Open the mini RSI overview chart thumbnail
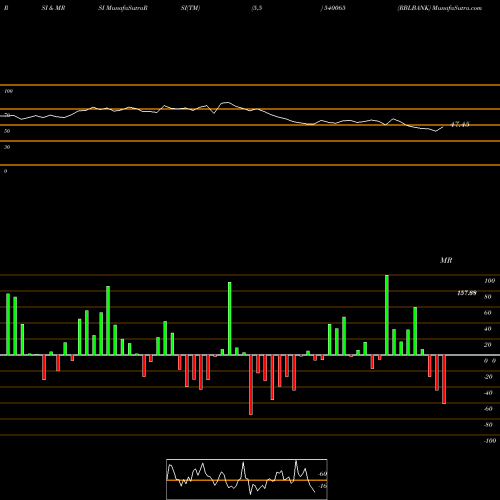Image resolution: width=500 pixels, height=500 pixels. 247,479
